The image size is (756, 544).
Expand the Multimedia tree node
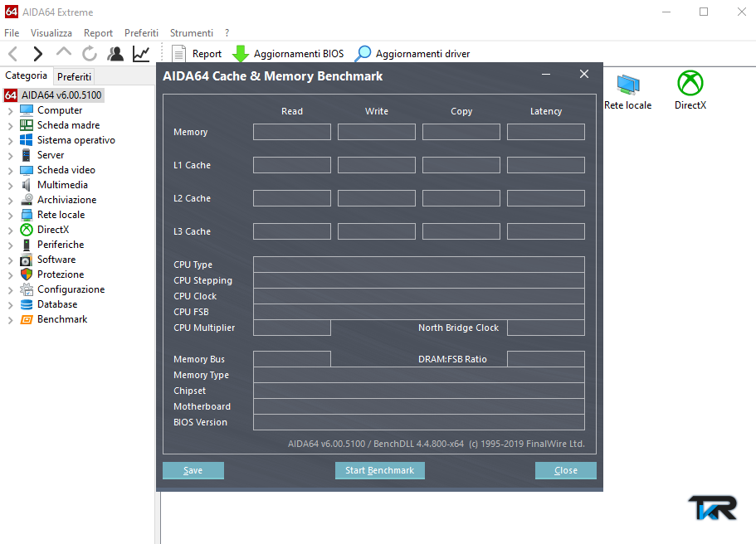11,186
